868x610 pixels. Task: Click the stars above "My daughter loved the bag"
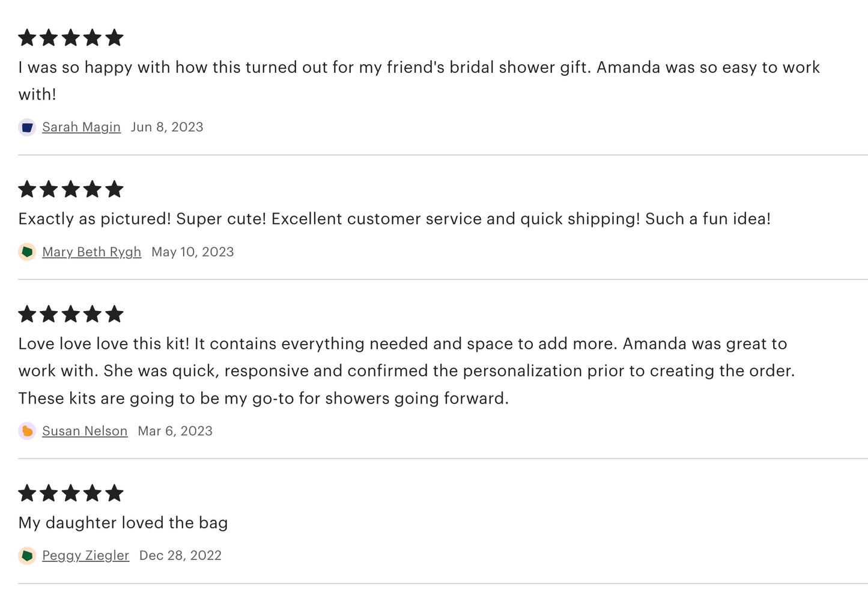pos(71,494)
